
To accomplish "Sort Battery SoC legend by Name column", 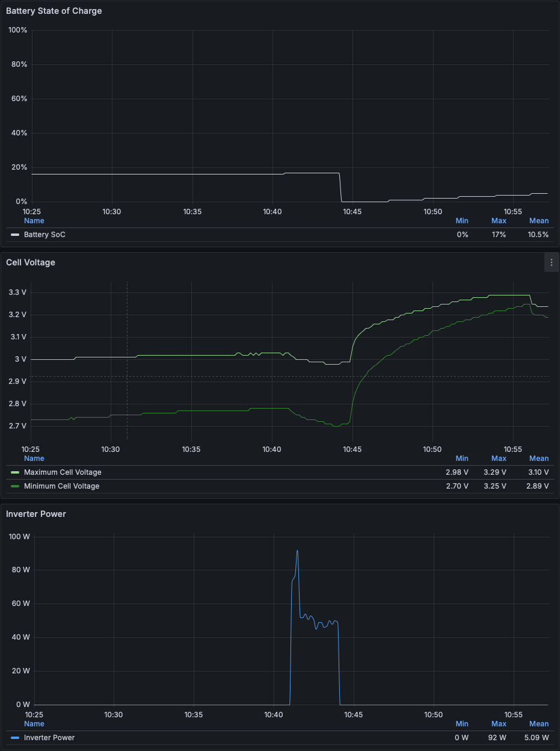I will [x=34, y=221].
